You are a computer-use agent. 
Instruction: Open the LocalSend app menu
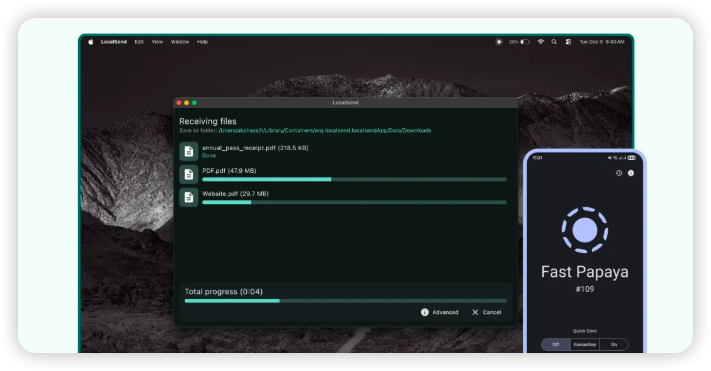point(114,42)
